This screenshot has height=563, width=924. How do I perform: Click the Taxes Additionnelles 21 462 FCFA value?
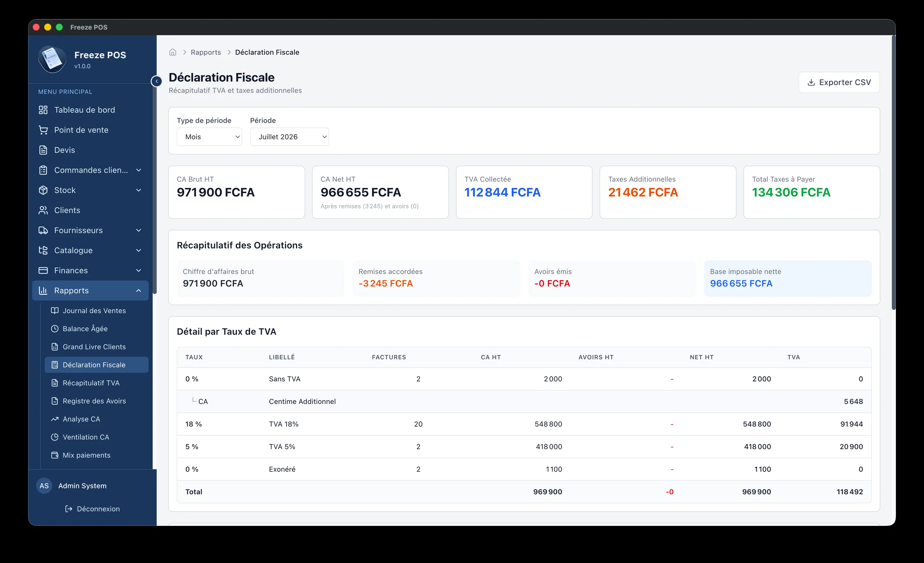643,192
